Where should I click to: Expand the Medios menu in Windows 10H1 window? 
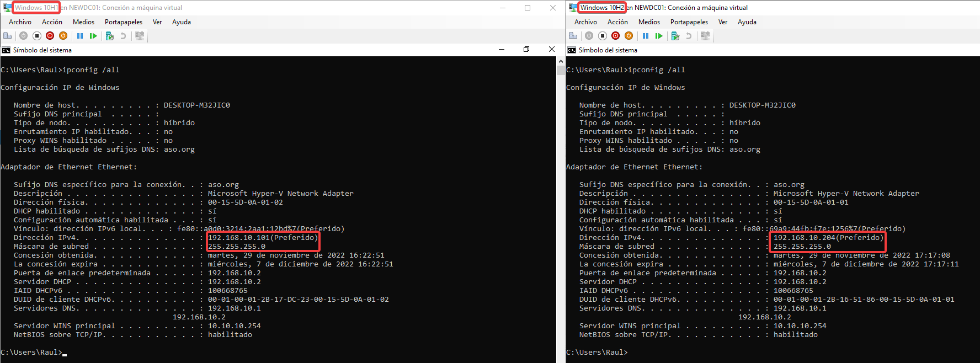pos(83,22)
